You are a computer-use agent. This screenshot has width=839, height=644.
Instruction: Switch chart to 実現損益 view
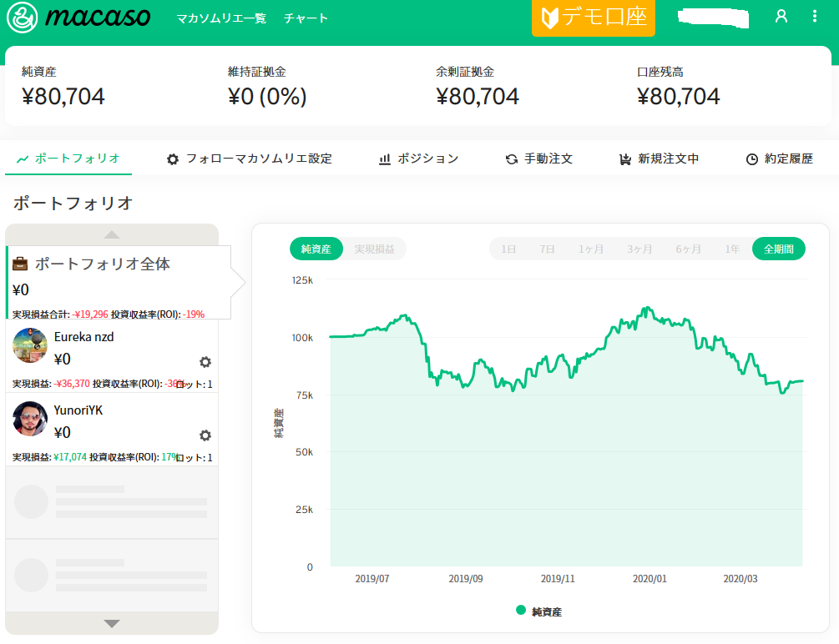pyautogui.click(x=374, y=249)
